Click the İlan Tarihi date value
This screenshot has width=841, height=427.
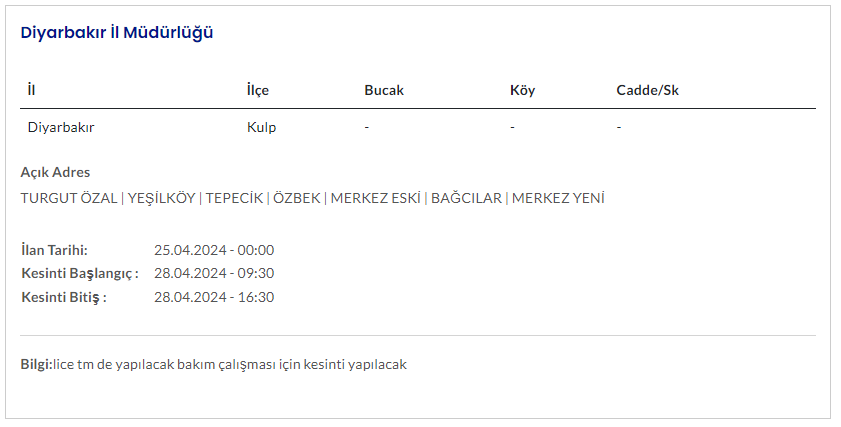click(214, 250)
